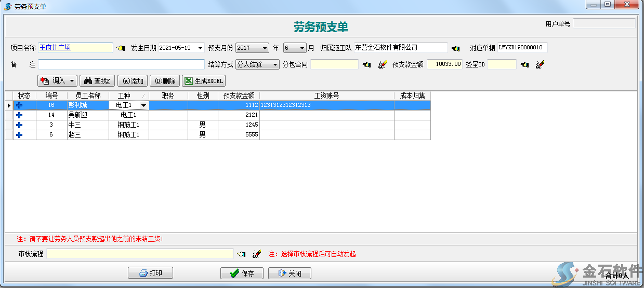Click into the 备注 text field
644x288 pixels.
click(x=121, y=65)
